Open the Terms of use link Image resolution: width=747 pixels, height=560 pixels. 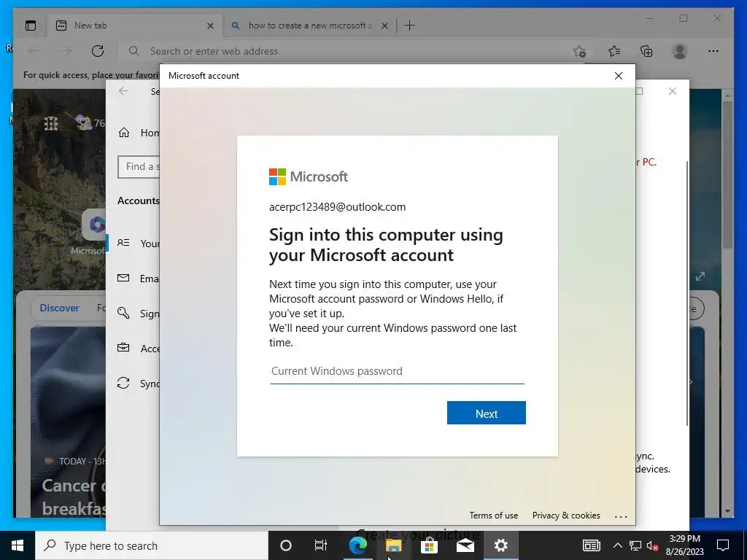[493, 516]
